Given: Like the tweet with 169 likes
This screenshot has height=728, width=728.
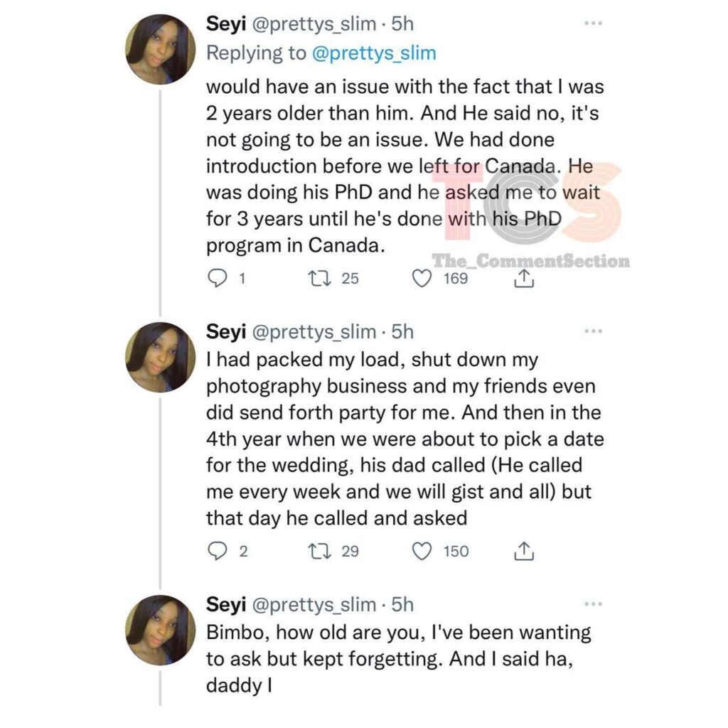Looking at the screenshot, I should click(422, 279).
